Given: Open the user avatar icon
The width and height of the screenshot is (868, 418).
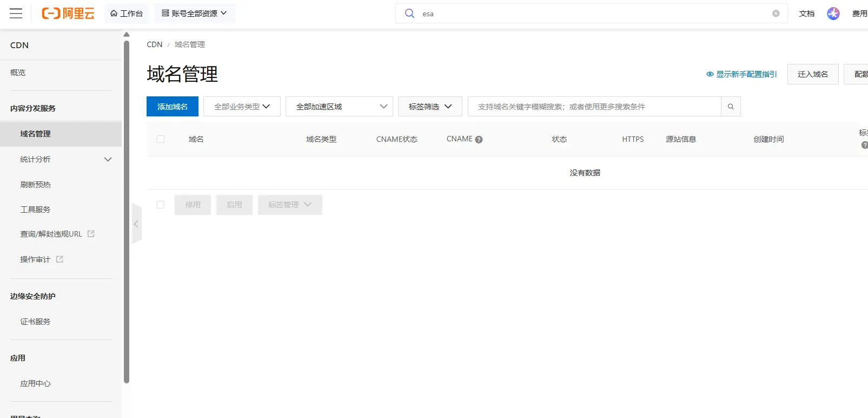Looking at the screenshot, I should coord(833,14).
